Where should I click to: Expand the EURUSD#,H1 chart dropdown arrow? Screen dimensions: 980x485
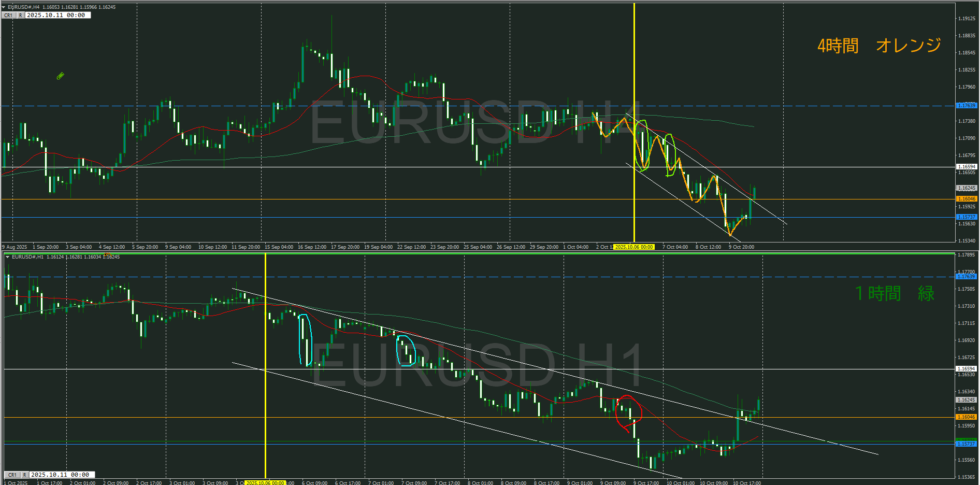(7, 257)
